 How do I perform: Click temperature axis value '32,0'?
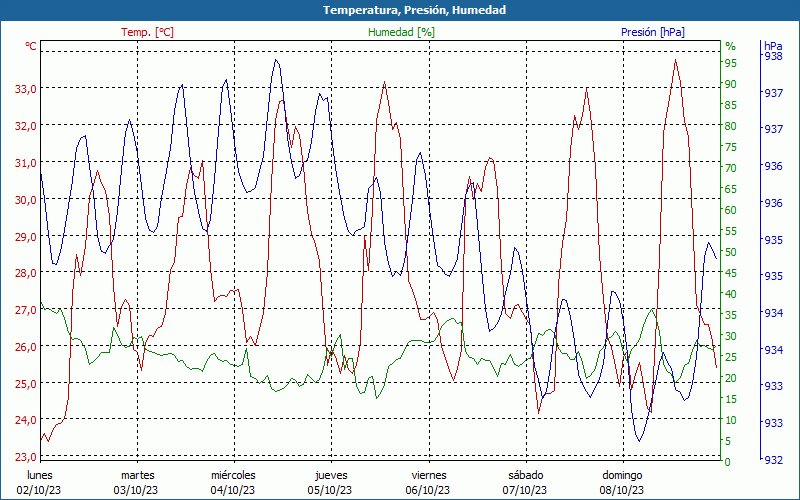pos(26,126)
